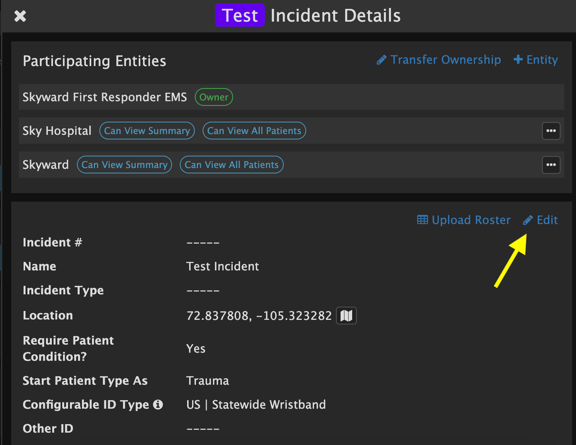Select Skyward First Responder EMS row
The width and height of the screenshot is (576, 445).
(291, 97)
